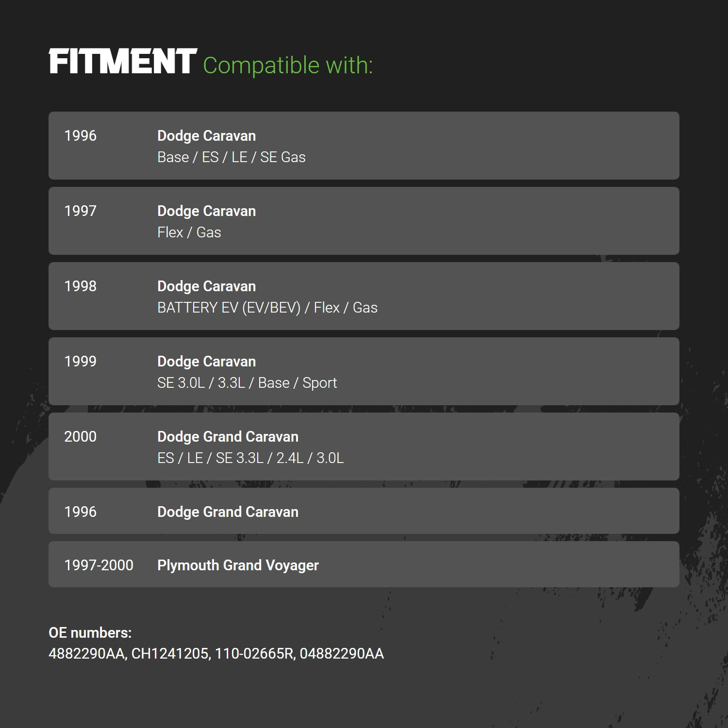The image size is (728, 728).
Task: Click the 'Flex / Gas' trim text
Action: 189,232
